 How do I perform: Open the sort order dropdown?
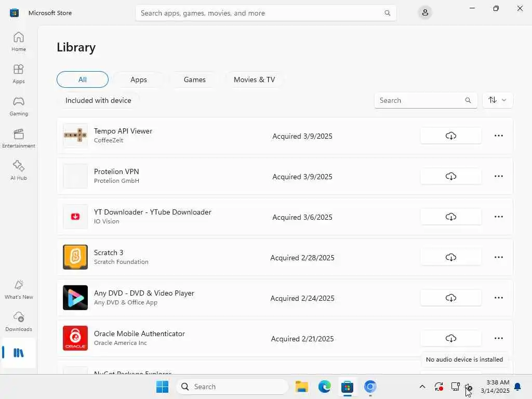497,100
